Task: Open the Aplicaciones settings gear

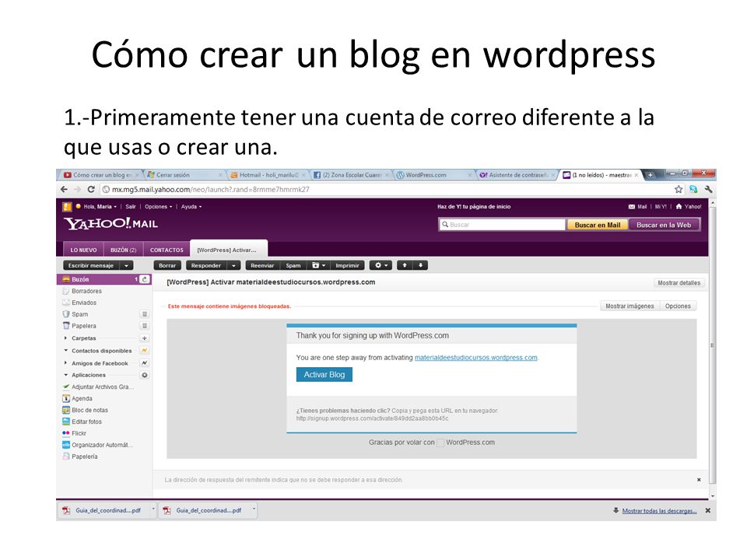Action: pyautogui.click(x=145, y=375)
